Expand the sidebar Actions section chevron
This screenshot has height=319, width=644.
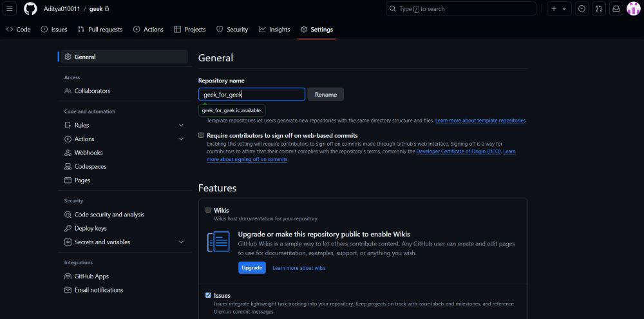click(181, 139)
